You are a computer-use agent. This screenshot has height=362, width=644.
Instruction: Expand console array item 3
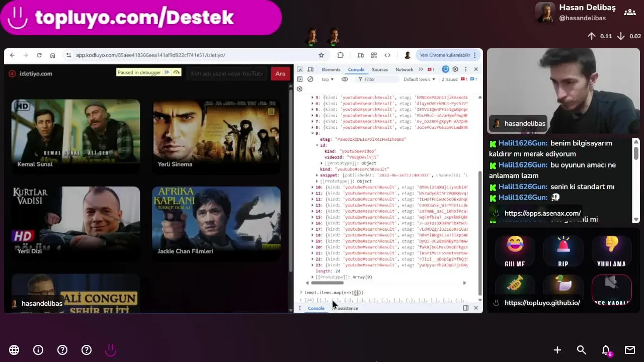(312, 98)
